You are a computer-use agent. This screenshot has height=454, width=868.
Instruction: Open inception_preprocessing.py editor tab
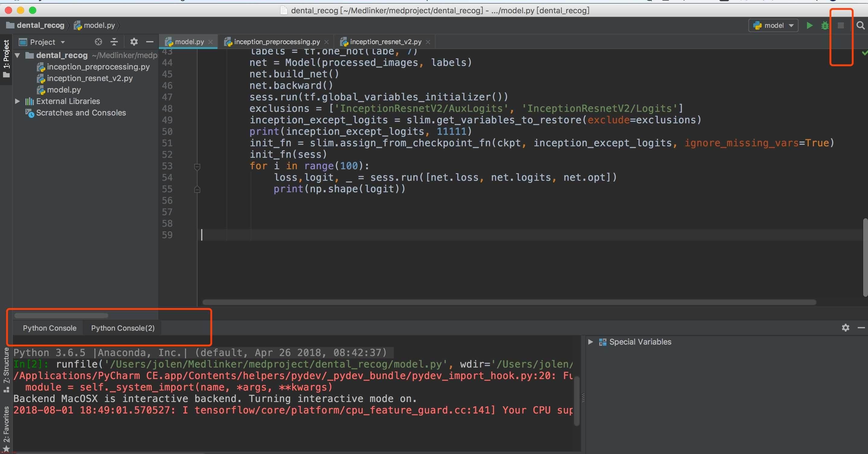(x=275, y=41)
